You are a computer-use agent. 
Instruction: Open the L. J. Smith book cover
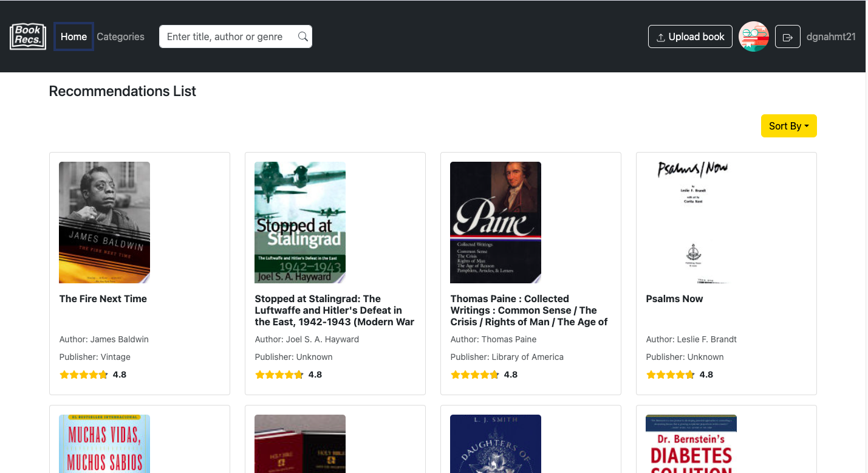point(496,444)
